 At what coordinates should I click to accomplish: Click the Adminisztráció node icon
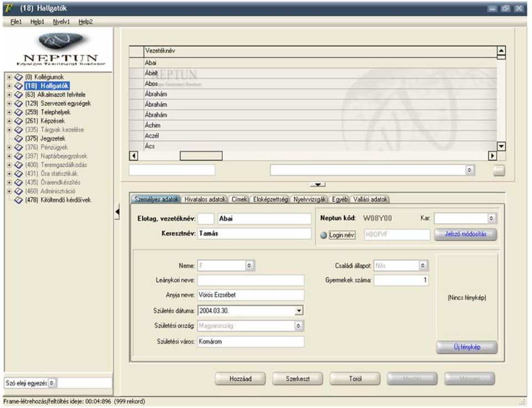click(19, 192)
